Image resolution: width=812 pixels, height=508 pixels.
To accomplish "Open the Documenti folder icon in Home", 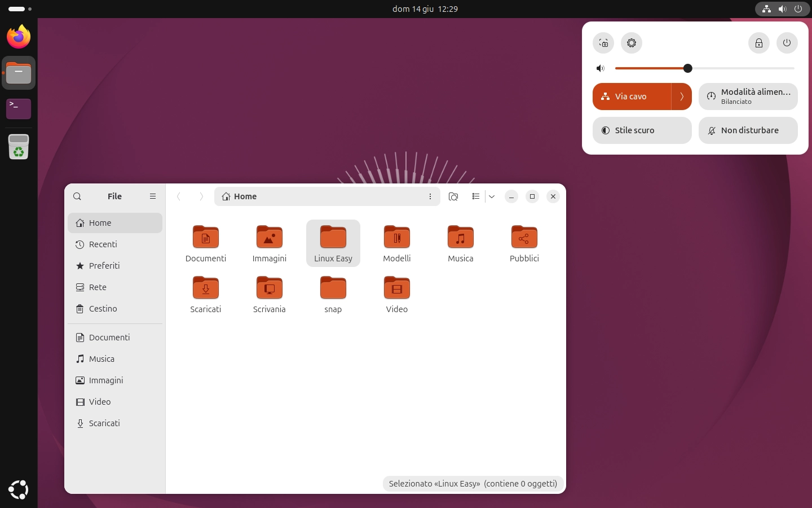I will click(x=206, y=237).
